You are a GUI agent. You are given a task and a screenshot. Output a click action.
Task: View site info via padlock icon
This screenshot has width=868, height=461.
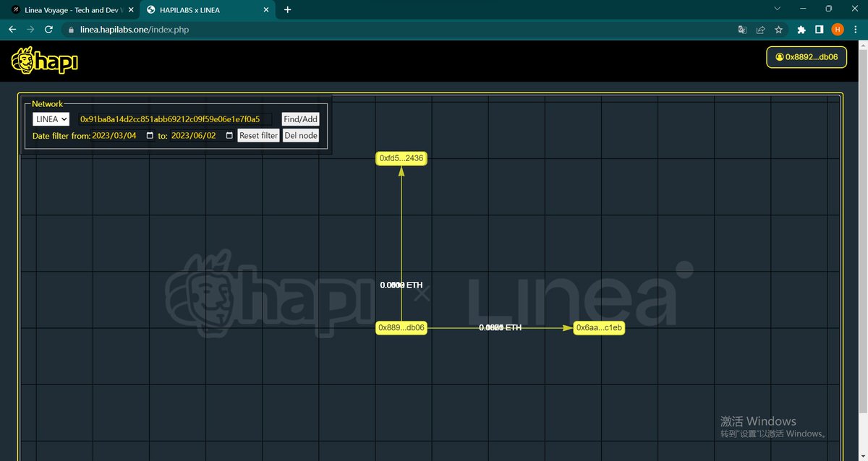click(70, 30)
